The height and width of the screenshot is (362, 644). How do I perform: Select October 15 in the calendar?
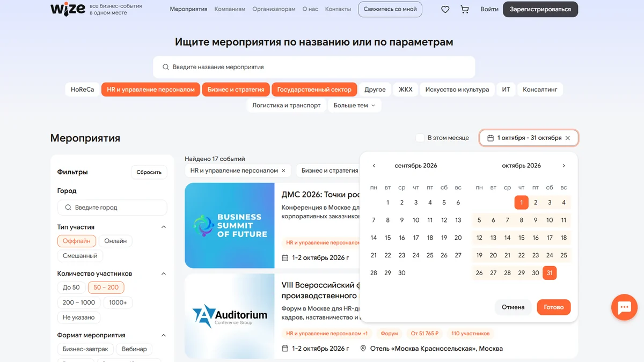click(522, 238)
